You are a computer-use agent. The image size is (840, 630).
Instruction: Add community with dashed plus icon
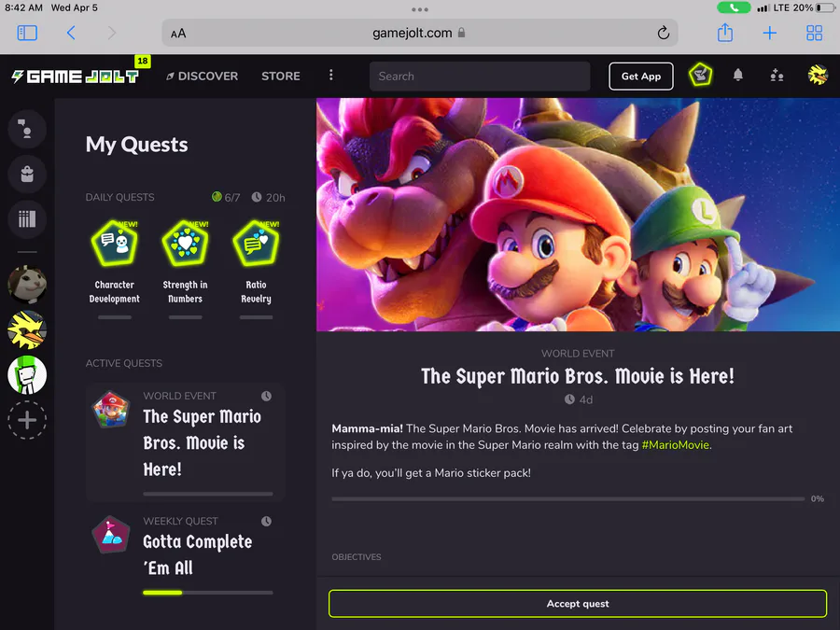pos(27,419)
